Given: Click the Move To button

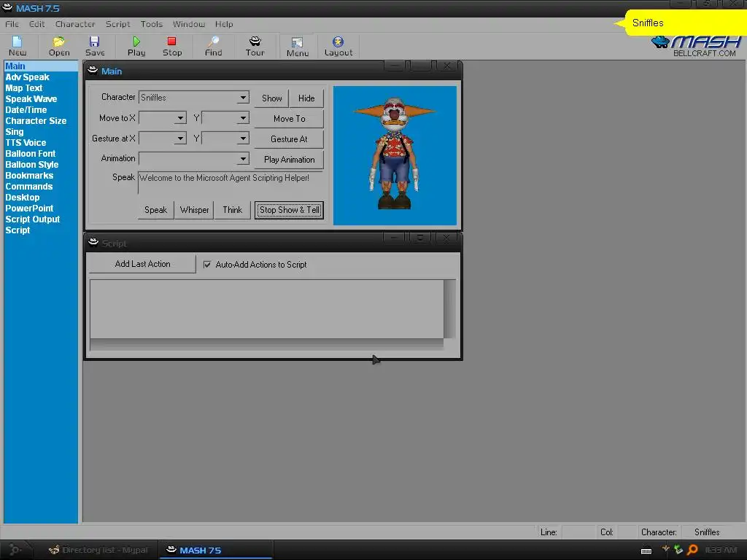Looking at the screenshot, I should pos(289,119).
